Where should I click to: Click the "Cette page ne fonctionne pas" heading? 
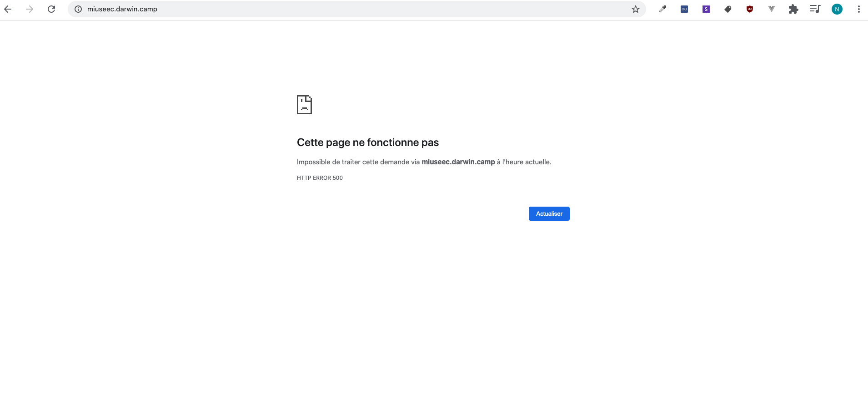pos(367,142)
